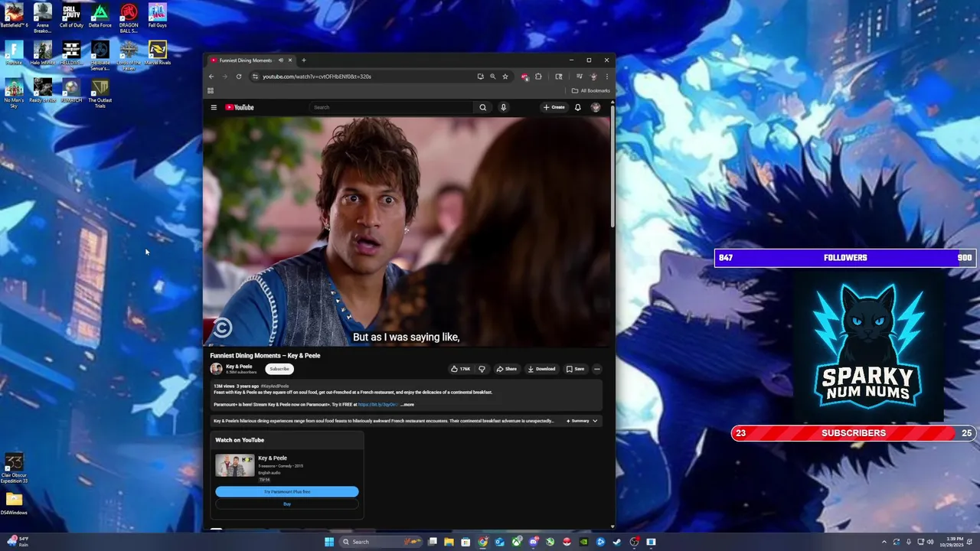The image size is (980, 551).
Task: Select the Fall Guys desktop icon
Action: [x=157, y=16]
